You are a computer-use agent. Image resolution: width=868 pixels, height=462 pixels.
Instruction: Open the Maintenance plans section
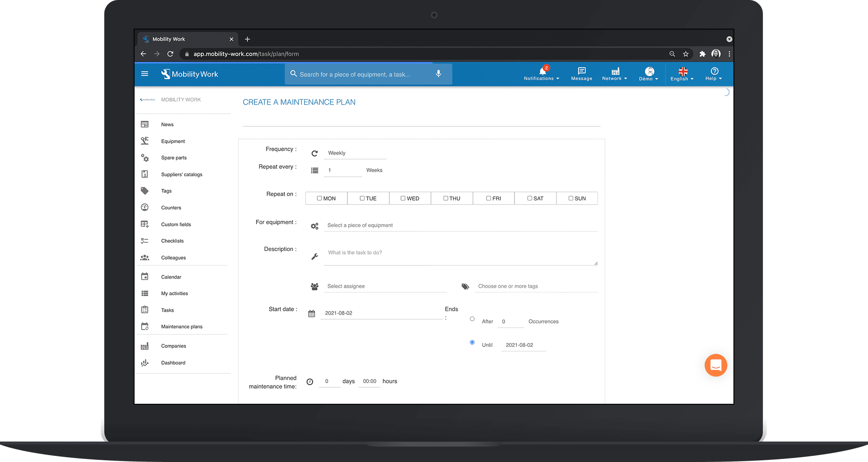coord(181,327)
